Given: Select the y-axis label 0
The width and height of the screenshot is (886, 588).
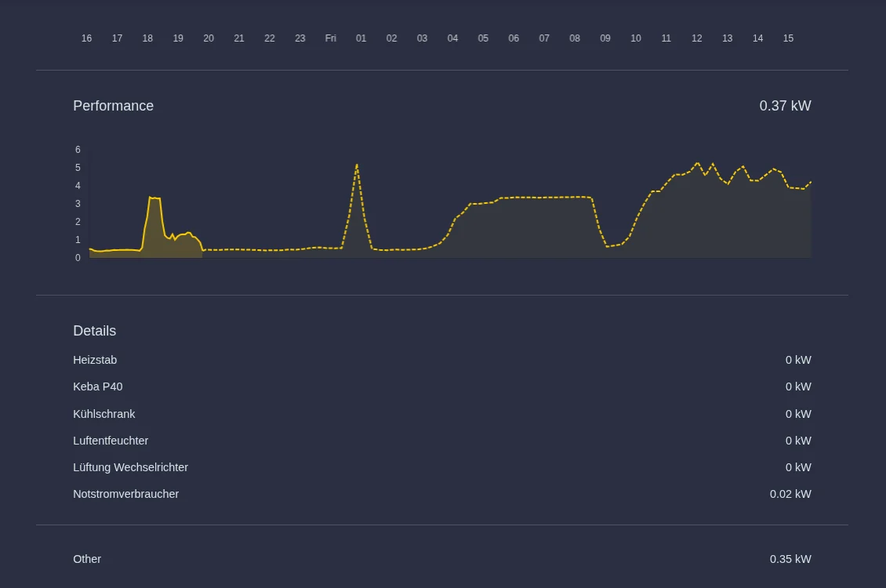Looking at the screenshot, I should click(78, 258).
